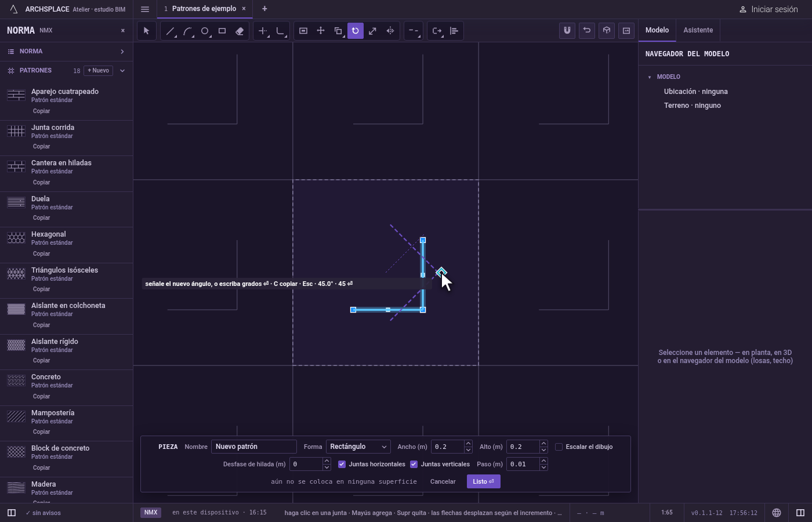Viewport: 812px width, 522px height.
Task: Switch to the Asistente tab
Action: click(698, 30)
